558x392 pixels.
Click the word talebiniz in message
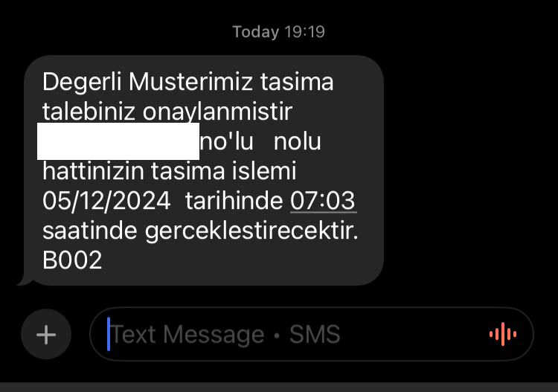coord(89,112)
